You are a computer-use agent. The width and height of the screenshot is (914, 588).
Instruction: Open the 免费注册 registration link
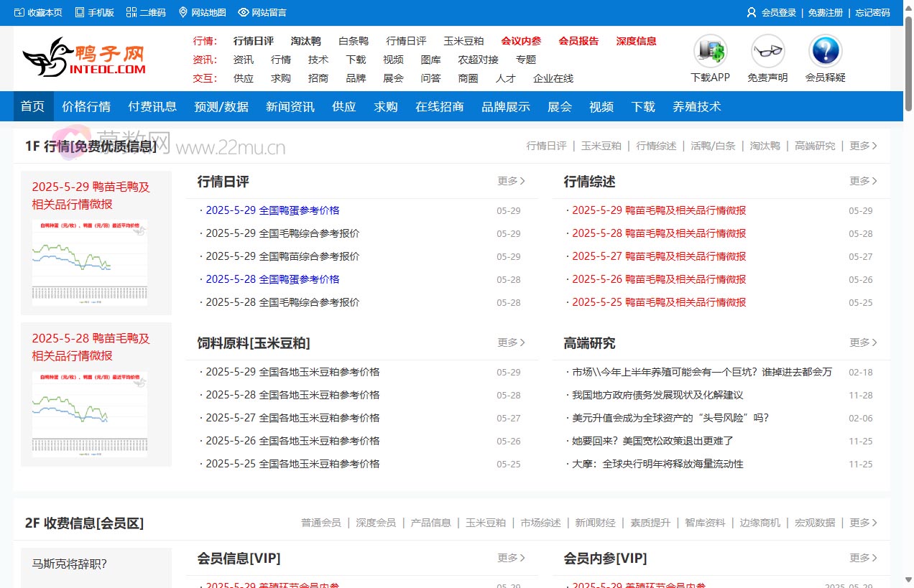click(825, 11)
